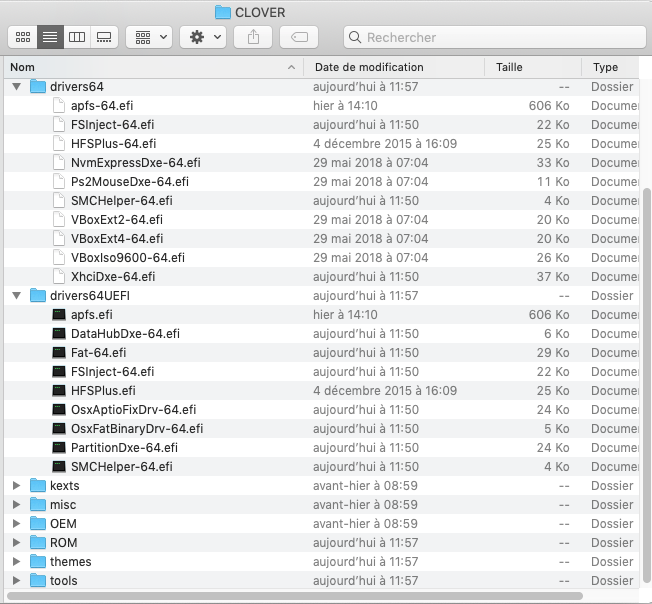
Task: Click the HFSPlus-64.efi file icon
Action: click(59, 144)
